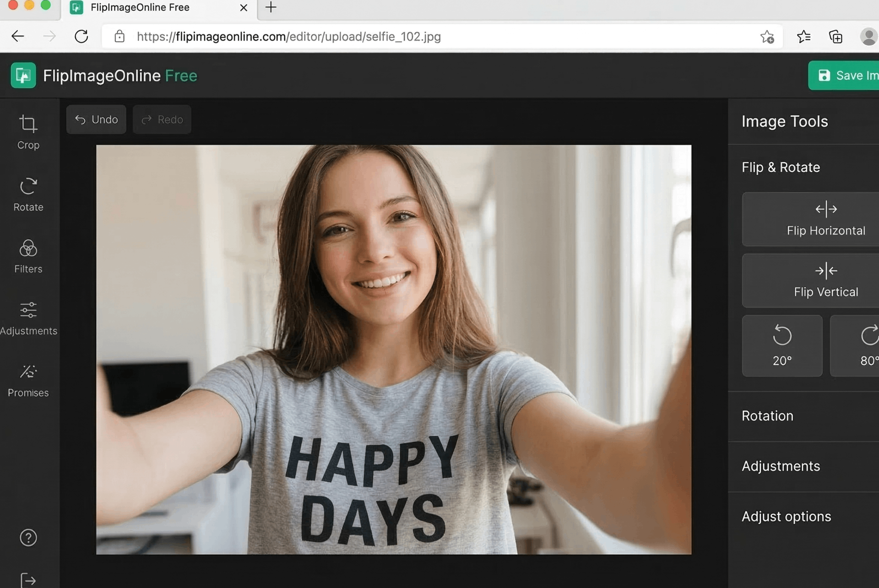This screenshot has height=588, width=879.
Task: Undo the last edit
Action: (96, 119)
